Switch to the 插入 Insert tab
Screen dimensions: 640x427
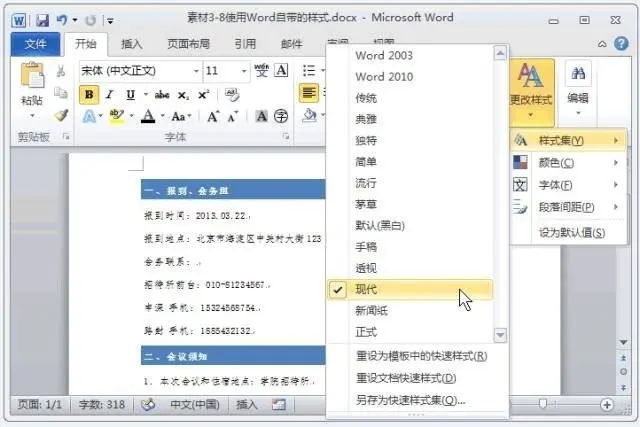[131, 44]
